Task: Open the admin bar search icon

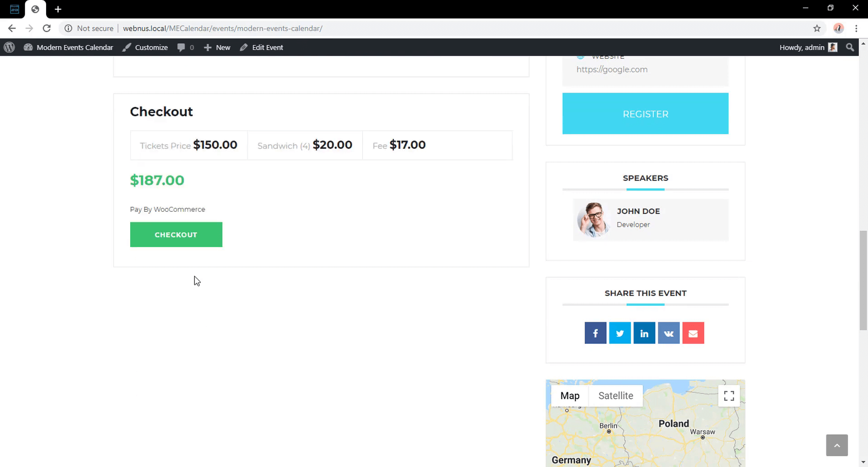Action: pyautogui.click(x=850, y=47)
